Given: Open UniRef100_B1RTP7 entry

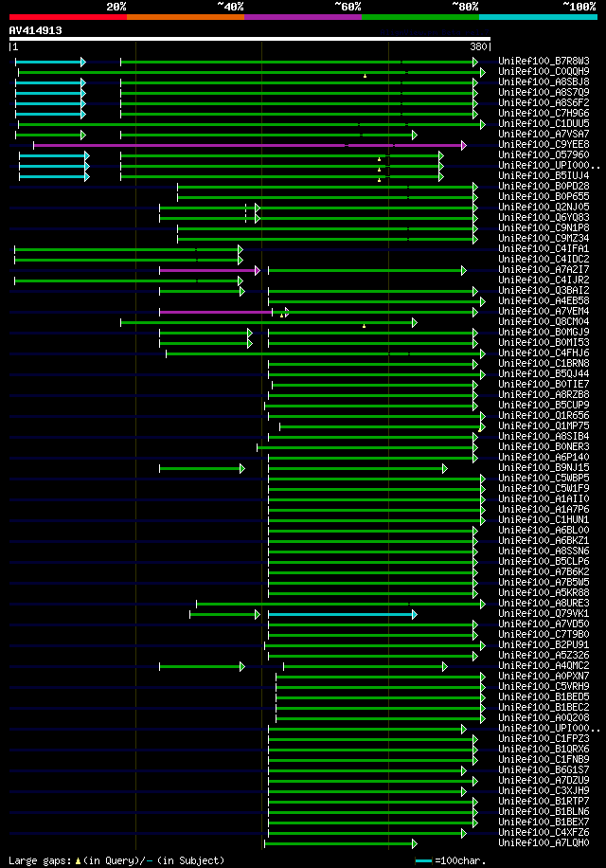Looking at the screenshot, I should click(x=544, y=801).
